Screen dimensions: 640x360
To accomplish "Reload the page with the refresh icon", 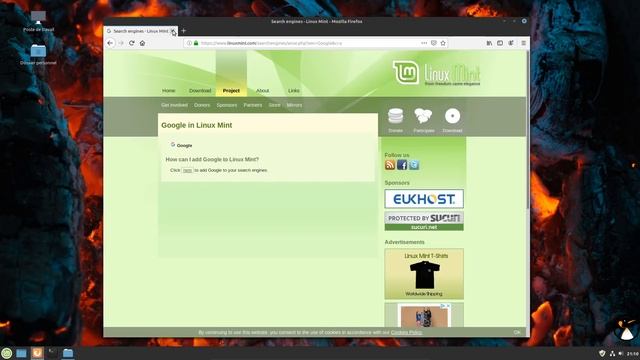I will 131,43.
